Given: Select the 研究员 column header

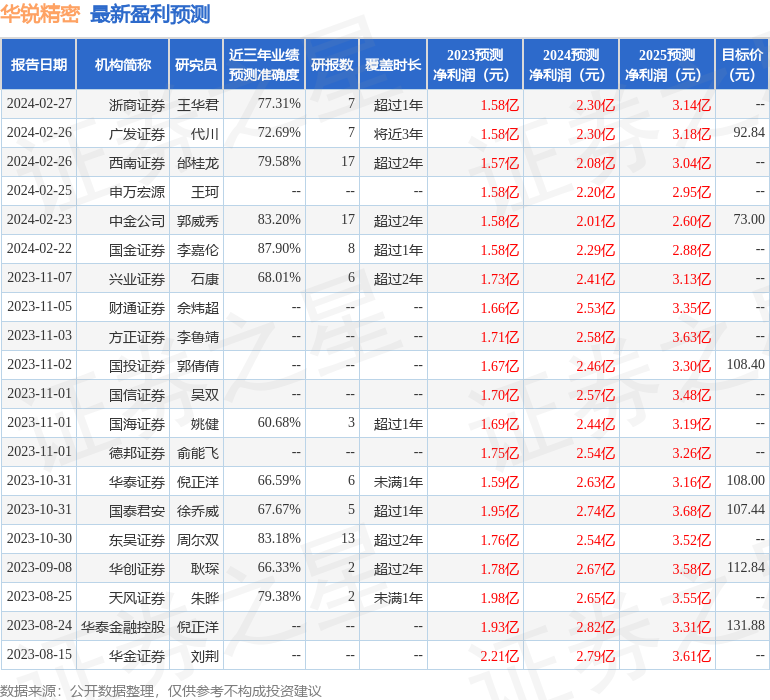Looking at the screenshot, I should (196, 64).
